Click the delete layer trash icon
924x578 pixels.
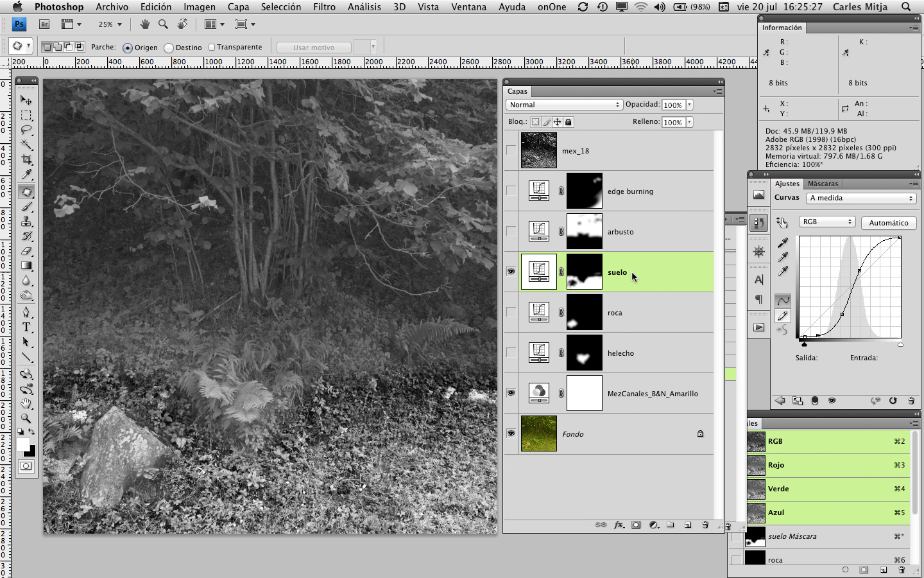705,525
